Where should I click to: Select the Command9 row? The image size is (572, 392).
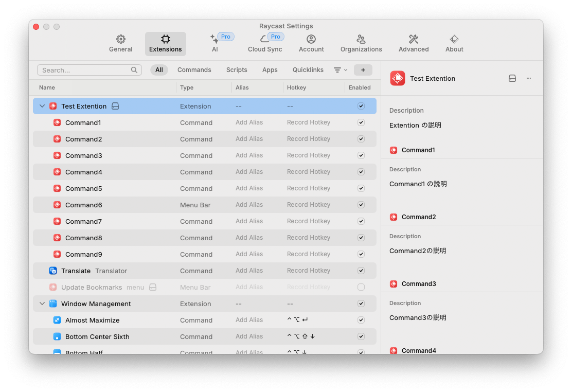(205, 254)
